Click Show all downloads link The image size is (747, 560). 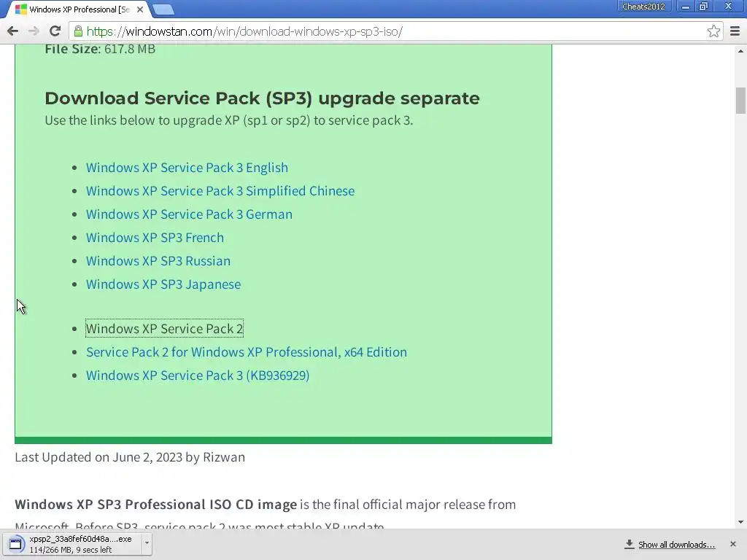point(676,545)
